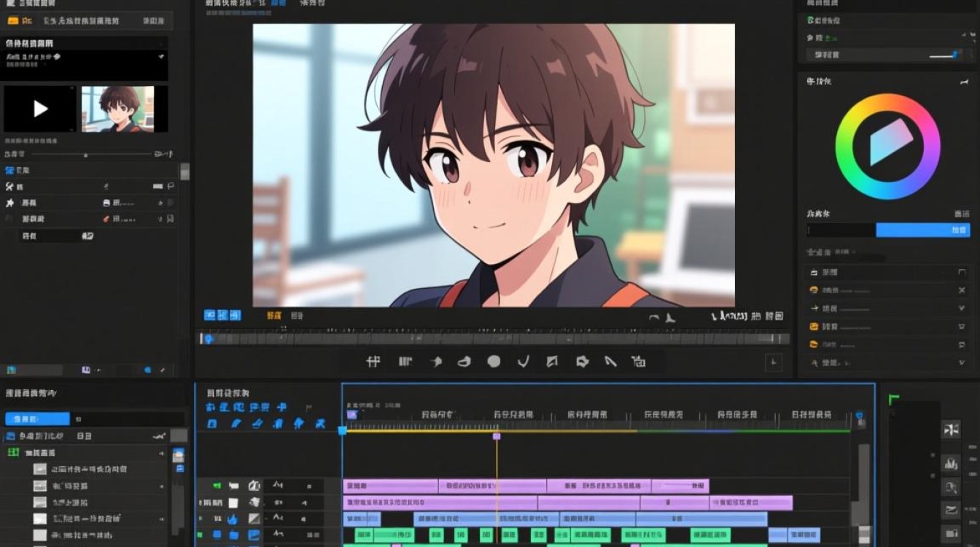Click the blue folder icon on the fourth track header
Image resolution: width=980 pixels, height=547 pixels.
click(x=234, y=536)
